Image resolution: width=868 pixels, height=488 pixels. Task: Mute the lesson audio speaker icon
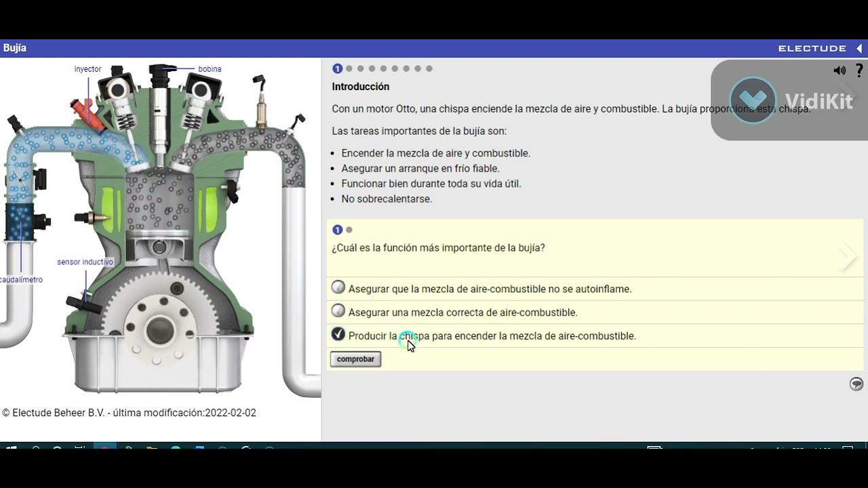(840, 70)
